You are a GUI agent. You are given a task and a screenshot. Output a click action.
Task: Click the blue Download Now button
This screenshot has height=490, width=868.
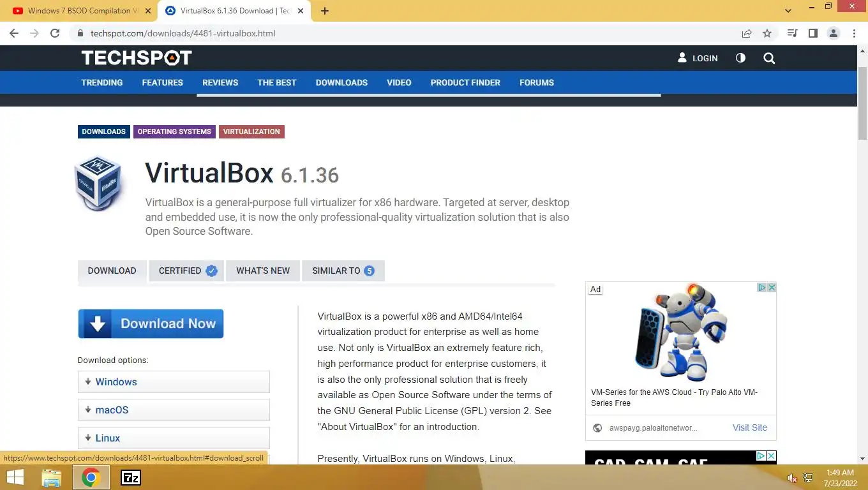[x=151, y=323]
